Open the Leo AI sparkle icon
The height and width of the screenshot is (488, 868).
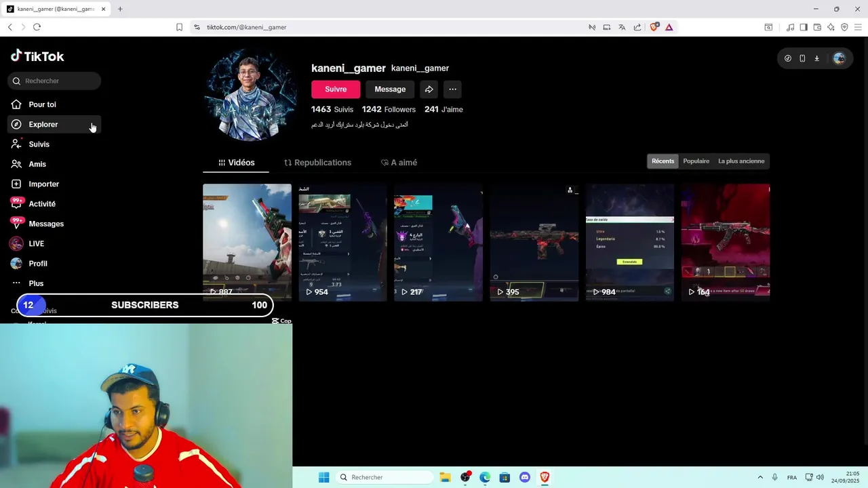[x=831, y=27]
